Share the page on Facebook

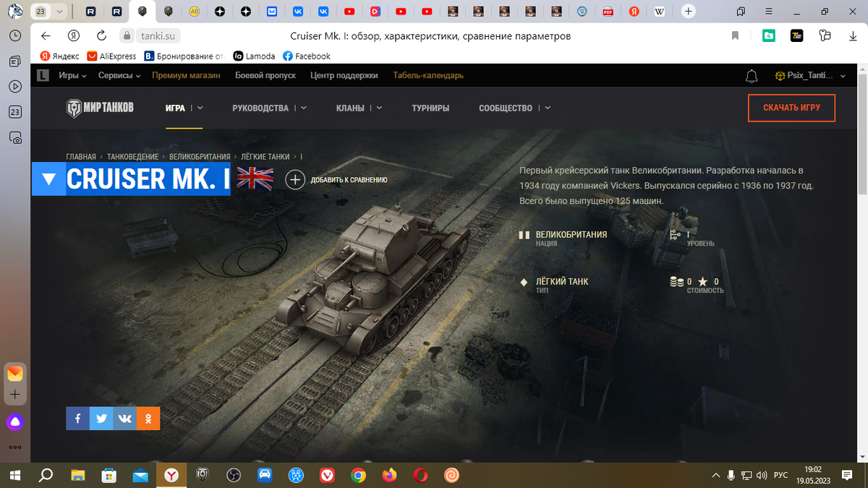click(x=77, y=419)
